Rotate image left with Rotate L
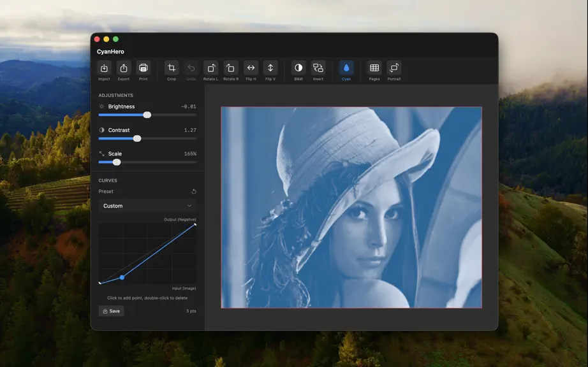588x367 pixels. [x=210, y=68]
